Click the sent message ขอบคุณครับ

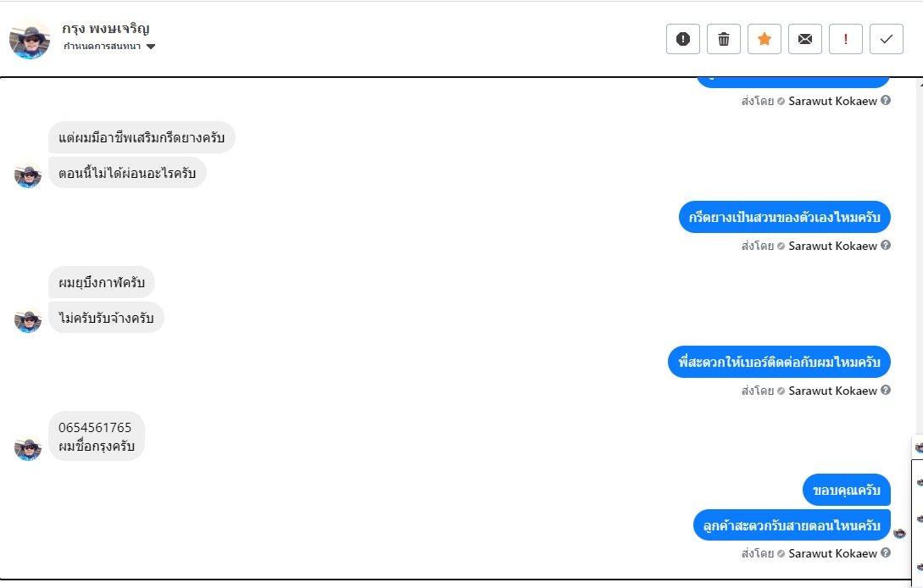847,490
